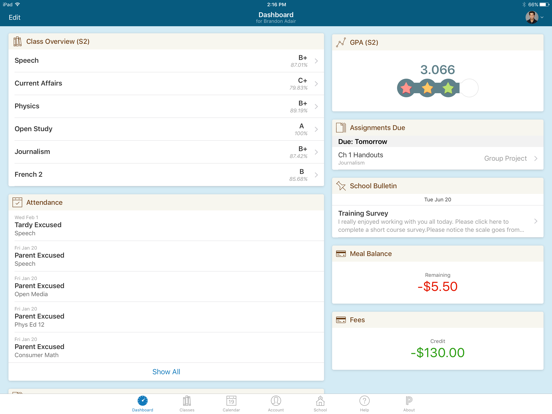552x414 pixels.
Task: Open the Account tab icon
Action: tap(276, 401)
